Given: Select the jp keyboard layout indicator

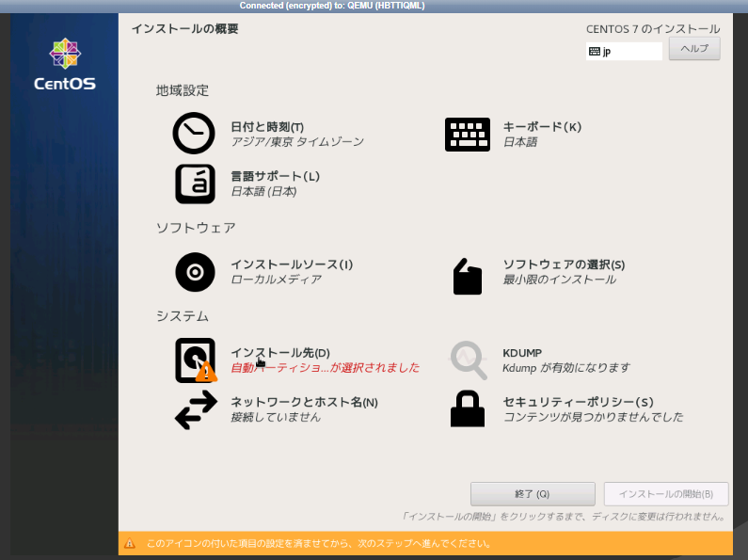Looking at the screenshot, I should tap(624, 52).
